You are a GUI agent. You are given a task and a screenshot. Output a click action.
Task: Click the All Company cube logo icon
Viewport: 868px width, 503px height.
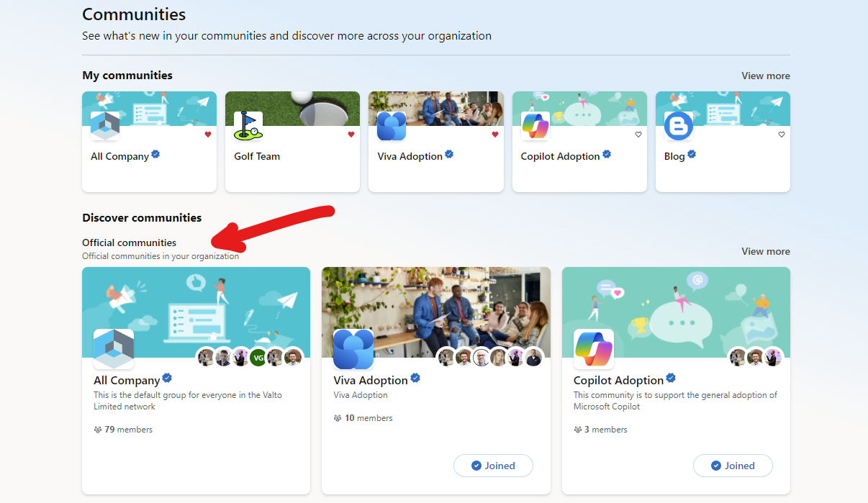pyautogui.click(x=105, y=126)
